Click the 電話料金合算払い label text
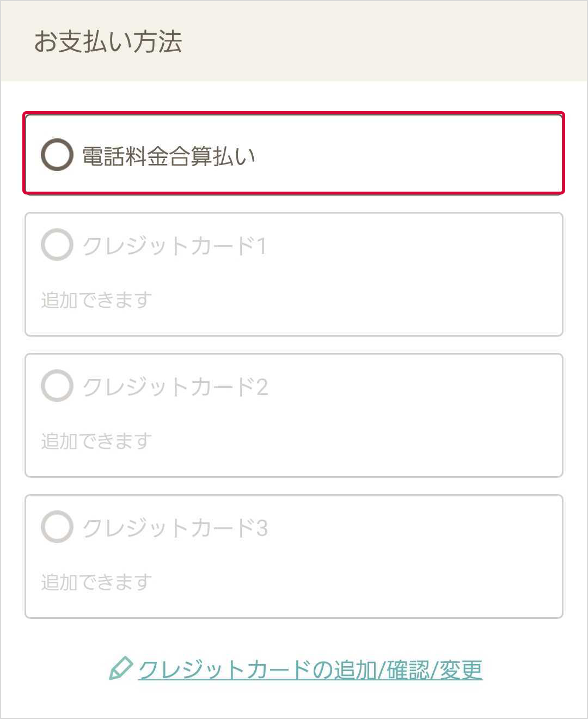This screenshot has width=588, height=719. pos(169,156)
